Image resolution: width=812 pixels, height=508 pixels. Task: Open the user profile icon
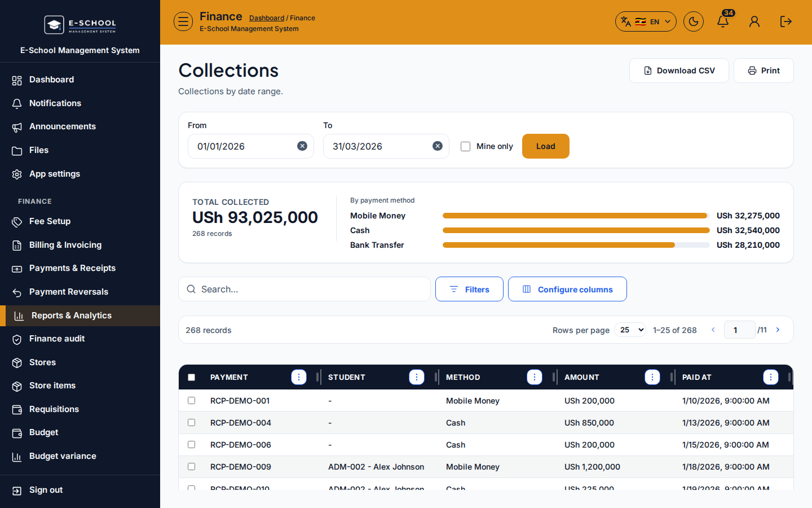click(754, 22)
